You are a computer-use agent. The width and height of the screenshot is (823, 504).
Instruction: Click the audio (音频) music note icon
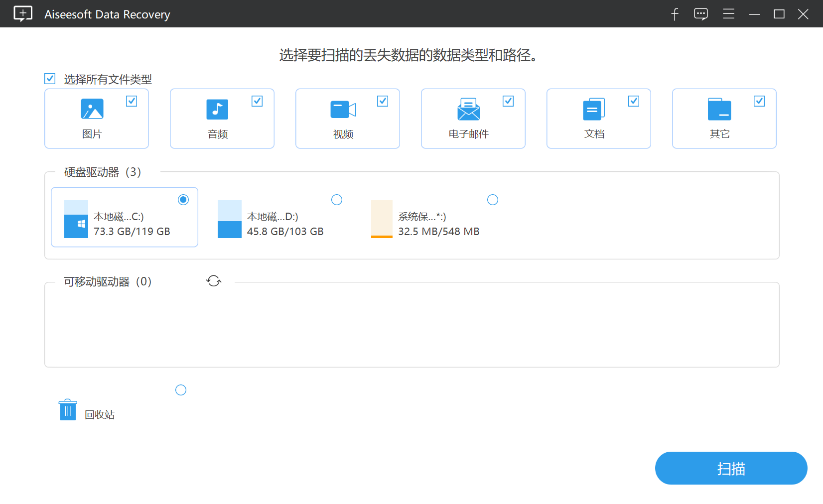217,110
